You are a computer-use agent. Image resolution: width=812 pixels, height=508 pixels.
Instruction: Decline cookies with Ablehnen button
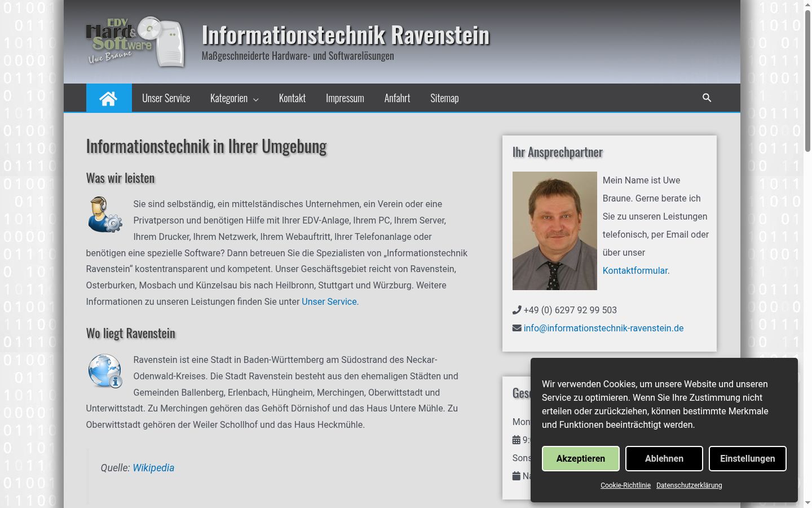click(664, 458)
